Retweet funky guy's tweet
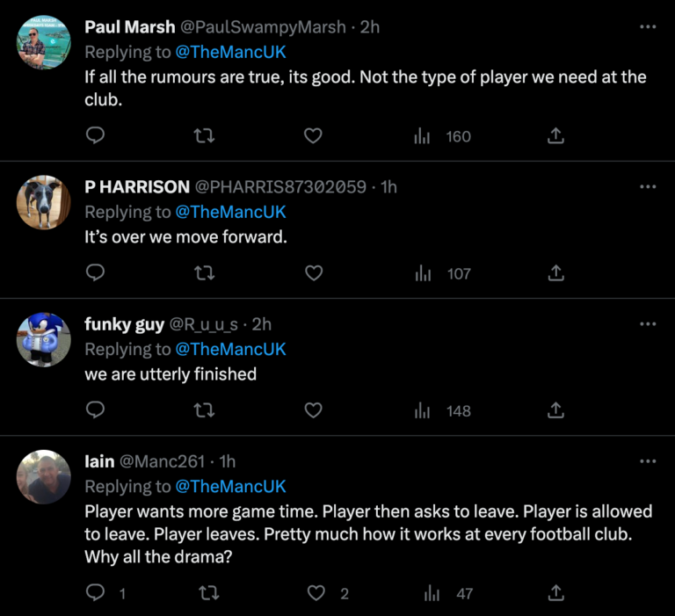The width and height of the screenshot is (675, 616). click(205, 410)
